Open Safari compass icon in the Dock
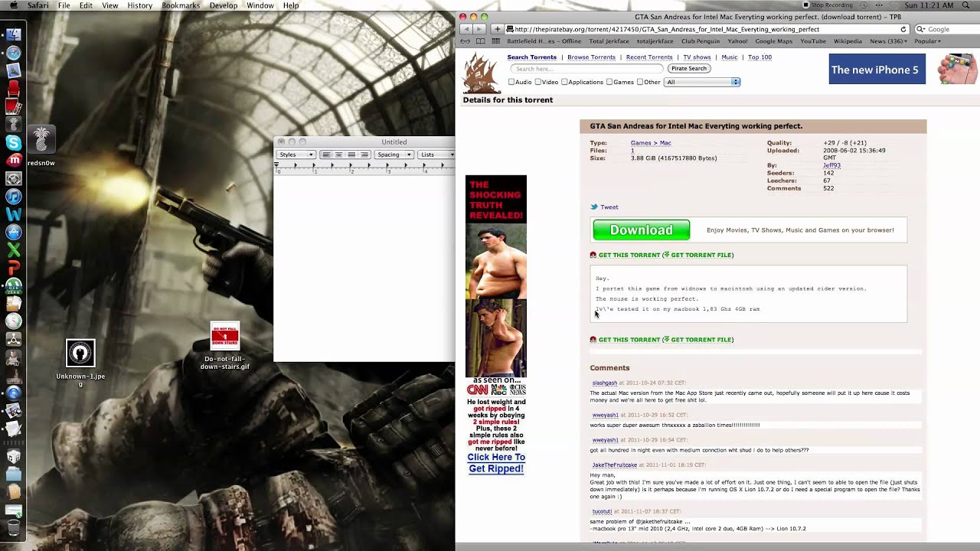 pyautogui.click(x=13, y=53)
